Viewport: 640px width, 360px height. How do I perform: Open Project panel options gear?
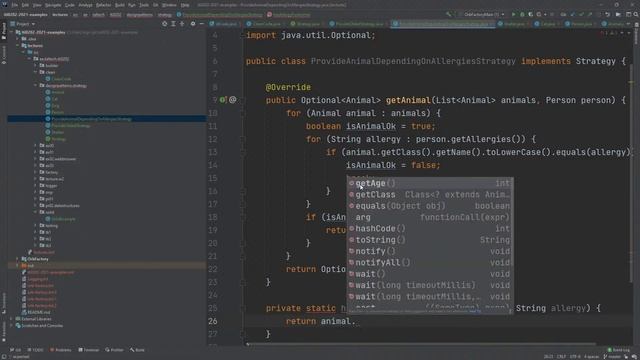click(x=193, y=24)
